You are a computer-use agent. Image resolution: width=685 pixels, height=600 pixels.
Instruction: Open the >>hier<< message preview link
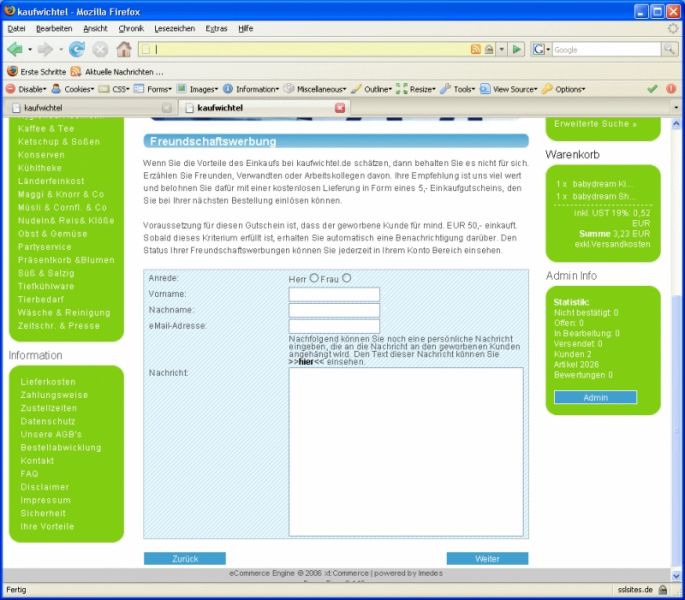point(307,362)
